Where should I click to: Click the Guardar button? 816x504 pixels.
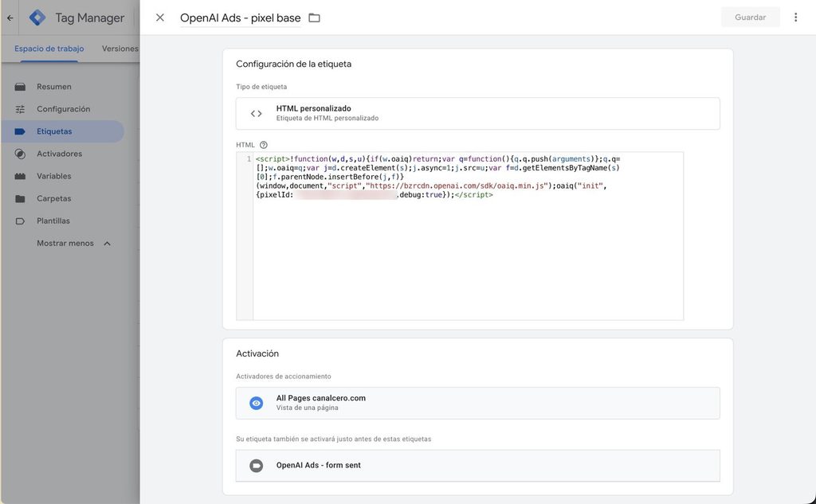coord(750,18)
